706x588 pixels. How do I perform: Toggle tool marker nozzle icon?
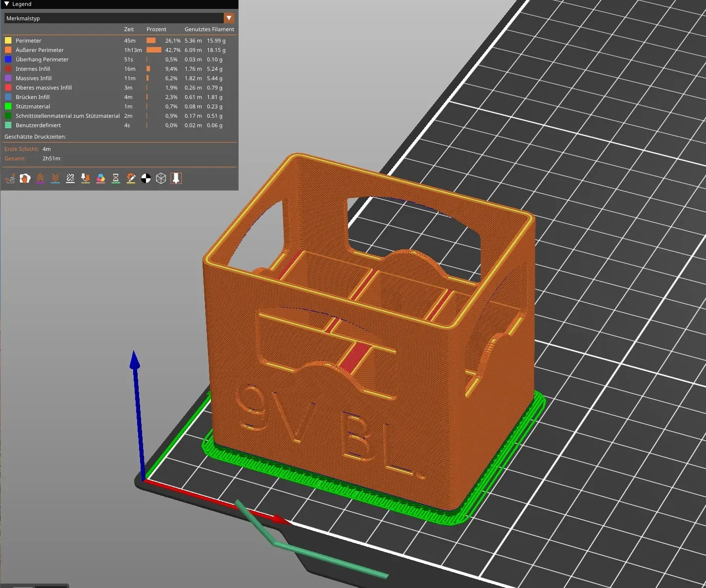pyautogui.click(x=176, y=178)
